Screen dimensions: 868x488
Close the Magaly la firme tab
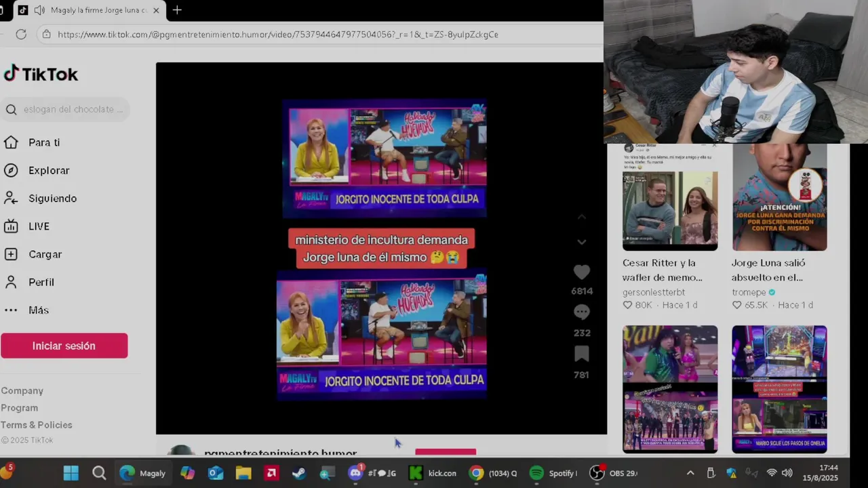(x=157, y=10)
